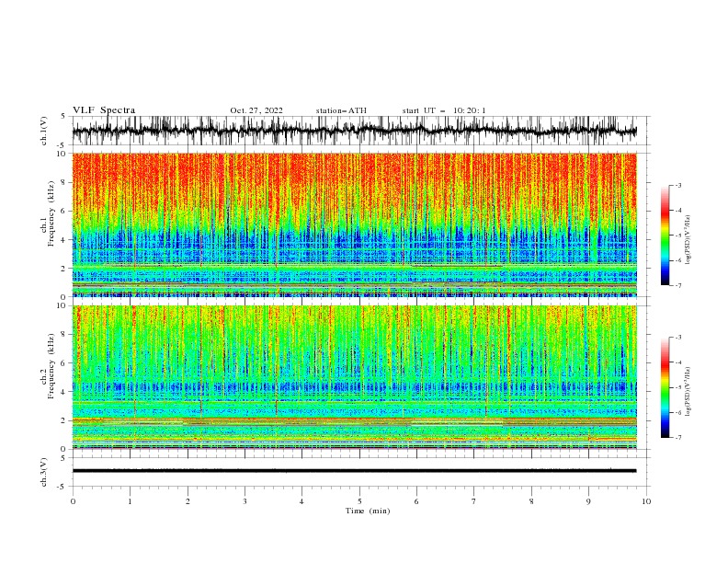Image resolution: width=728 pixels, height=563 pixels.
Task: Click the "9" tick on the Time axis
Action: click(588, 501)
